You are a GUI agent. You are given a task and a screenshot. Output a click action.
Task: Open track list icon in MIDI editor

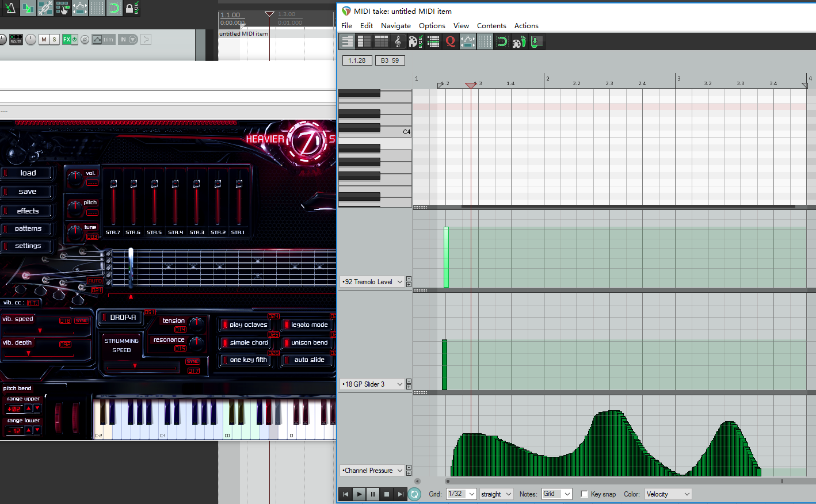click(433, 41)
